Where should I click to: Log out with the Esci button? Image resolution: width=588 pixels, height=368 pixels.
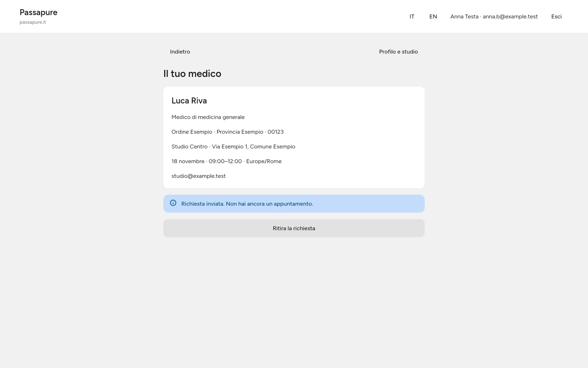[557, 16]
